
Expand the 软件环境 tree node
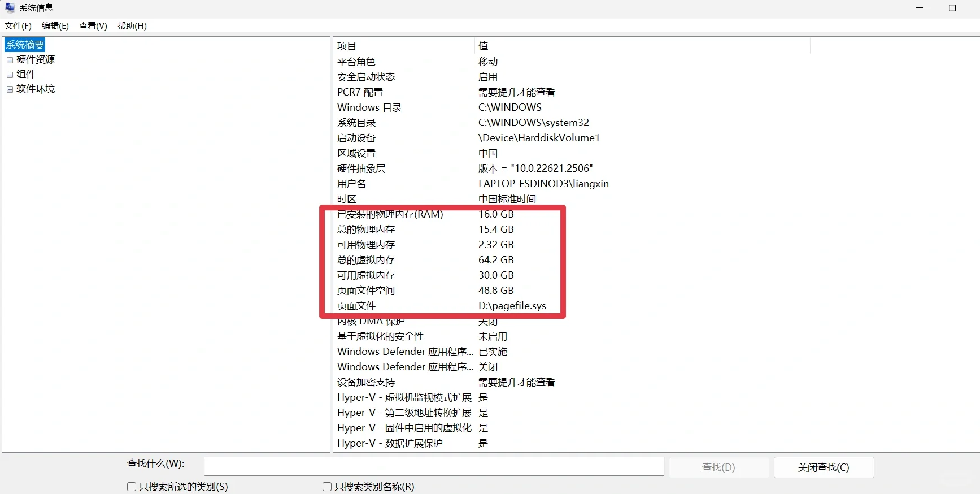(x=10, y=89)
